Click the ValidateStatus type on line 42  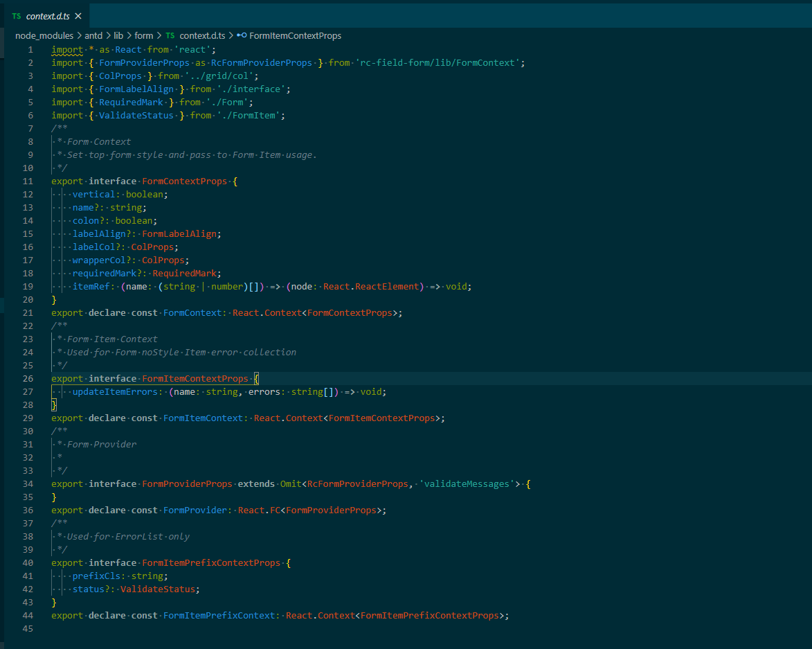point(159,589)
